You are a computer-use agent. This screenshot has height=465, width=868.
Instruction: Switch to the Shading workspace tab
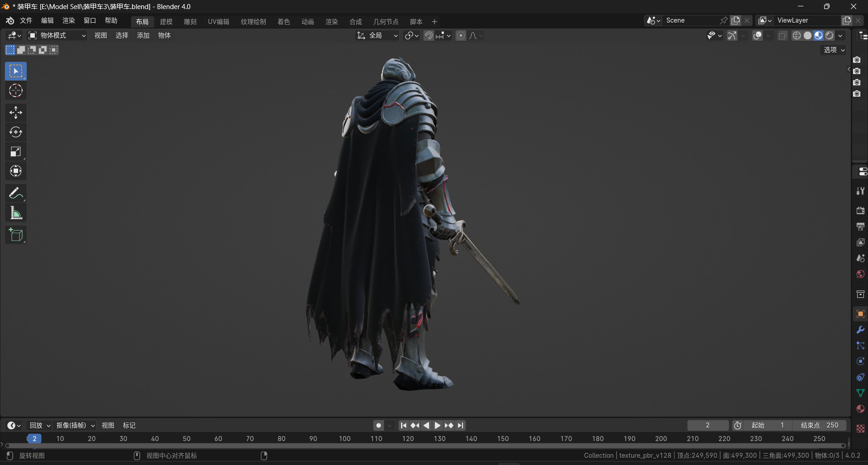284,22
